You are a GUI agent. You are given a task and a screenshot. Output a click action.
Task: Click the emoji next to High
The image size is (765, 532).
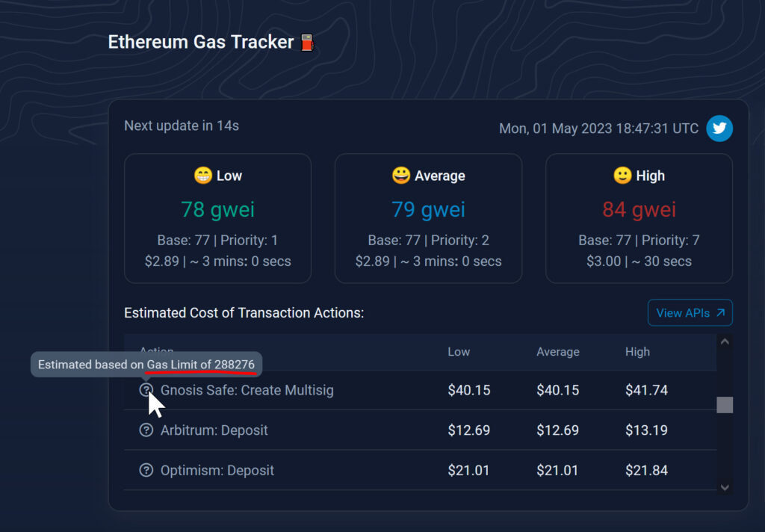[x=622, y=176]
